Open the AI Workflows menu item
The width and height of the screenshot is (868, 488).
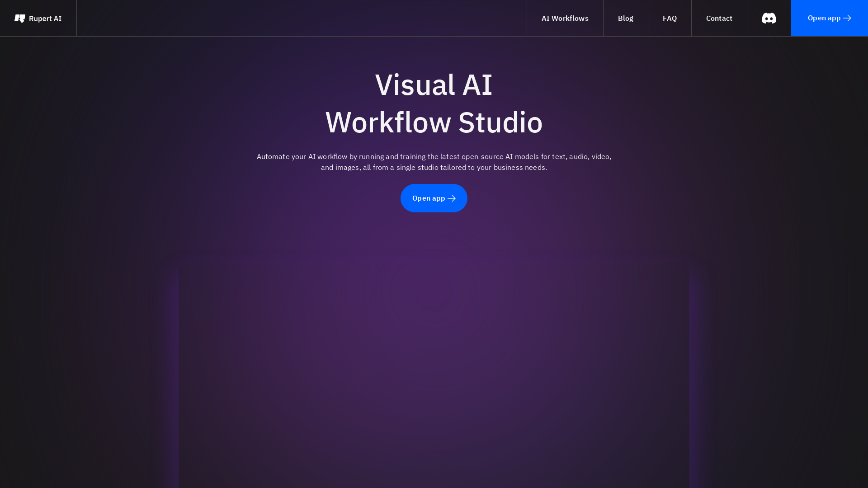coord(565,18)
